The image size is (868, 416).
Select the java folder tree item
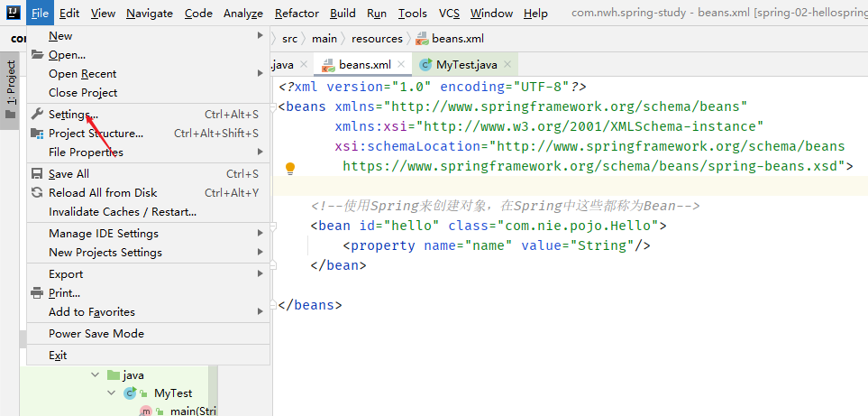click(x=133, y=375)
